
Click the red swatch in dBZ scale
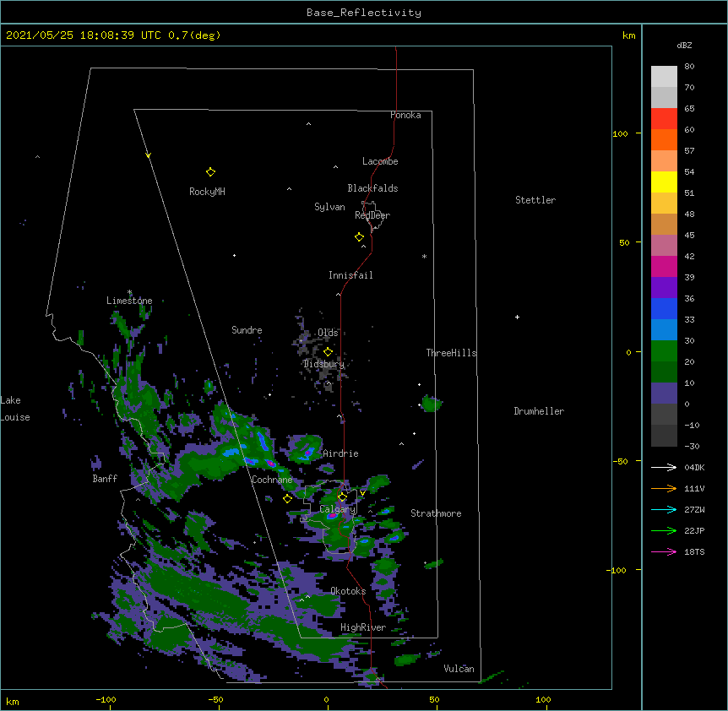click(664, 119)
